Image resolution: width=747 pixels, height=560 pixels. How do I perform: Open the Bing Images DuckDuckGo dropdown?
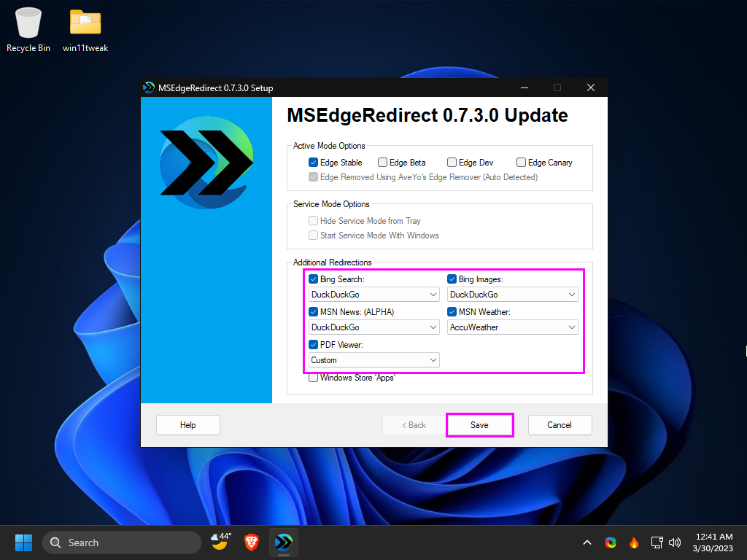pos(513,295)
